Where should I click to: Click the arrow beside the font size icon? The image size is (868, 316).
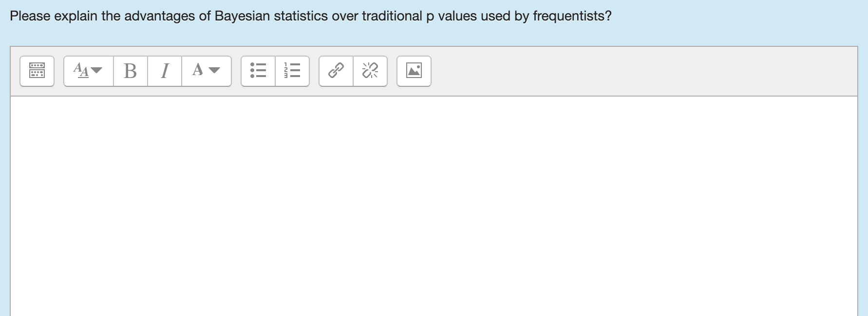pos(97,70)
